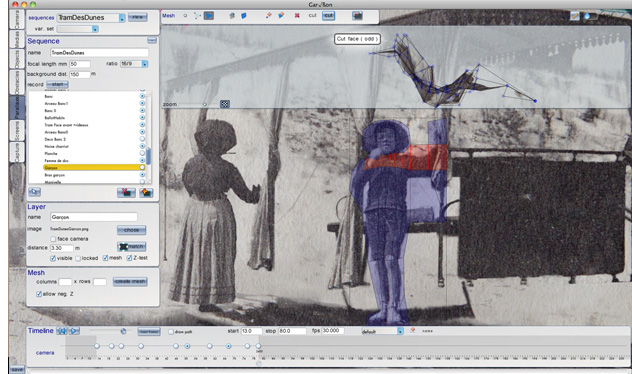Play the timeline
The width and height of the screenshot is (632, 374).
click(x=74, y=331)
